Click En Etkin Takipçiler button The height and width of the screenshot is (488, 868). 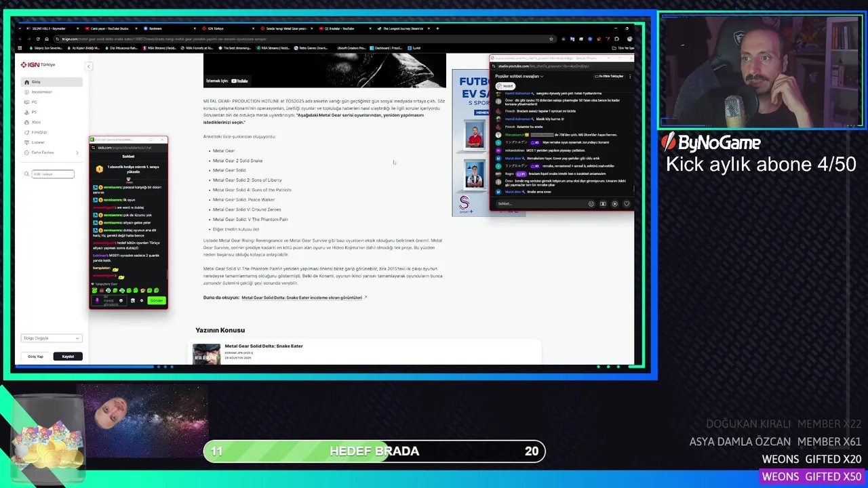pos(609,76)
